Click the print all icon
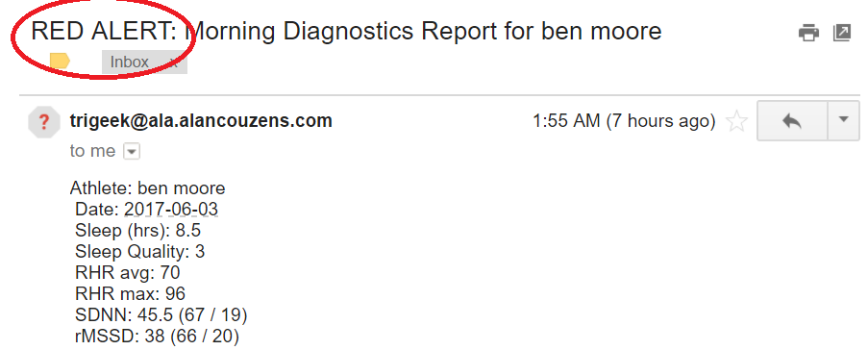This screenshot has height=350, width=868. tap(808, 34)
